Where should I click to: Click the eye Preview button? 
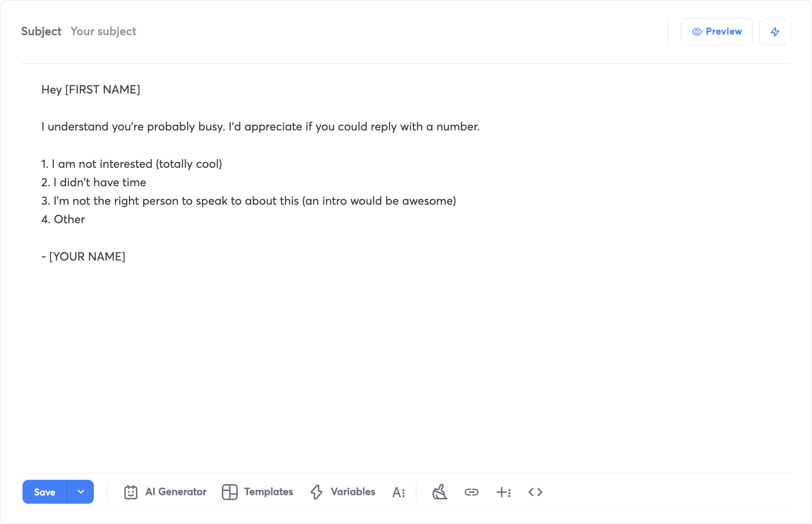pos(717,32)
